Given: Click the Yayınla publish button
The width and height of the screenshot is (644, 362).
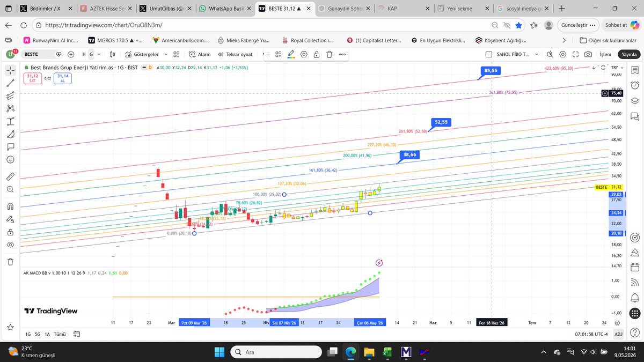Looking at the screenshot, I should click(628, 54).
